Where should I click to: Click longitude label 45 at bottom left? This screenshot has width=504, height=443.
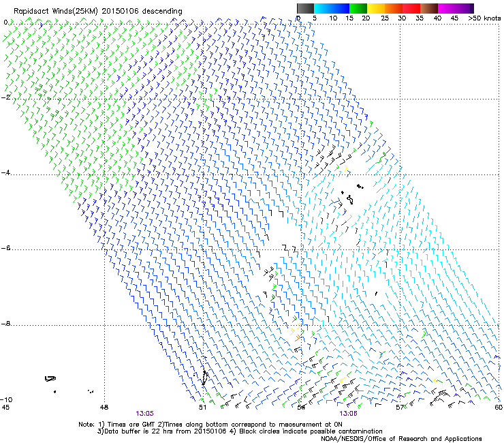point(5,408)
